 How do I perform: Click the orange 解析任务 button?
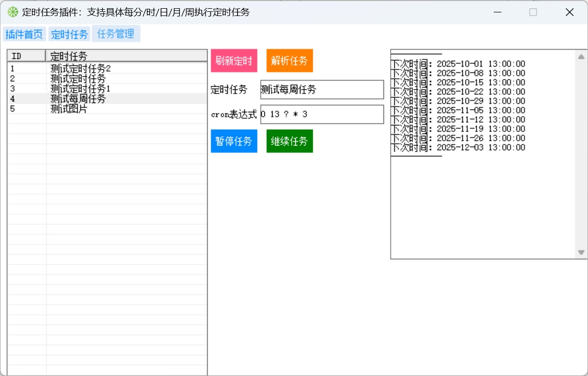289,61
